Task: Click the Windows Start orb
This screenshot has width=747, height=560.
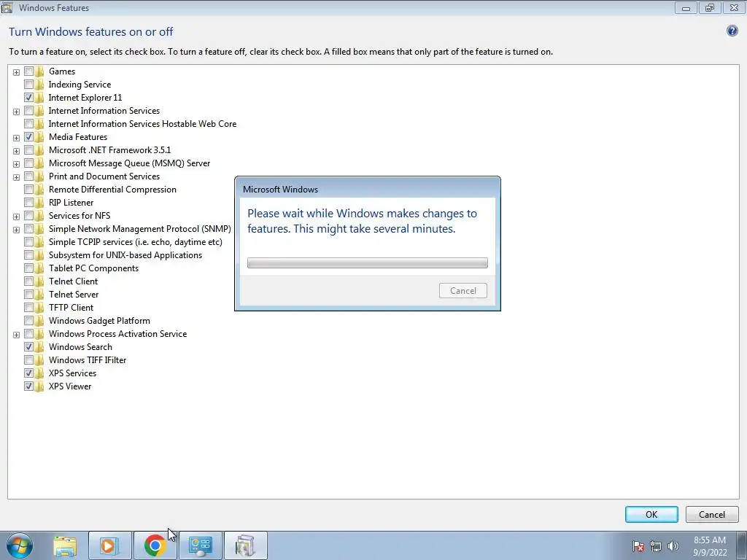Action: point(20,545)
